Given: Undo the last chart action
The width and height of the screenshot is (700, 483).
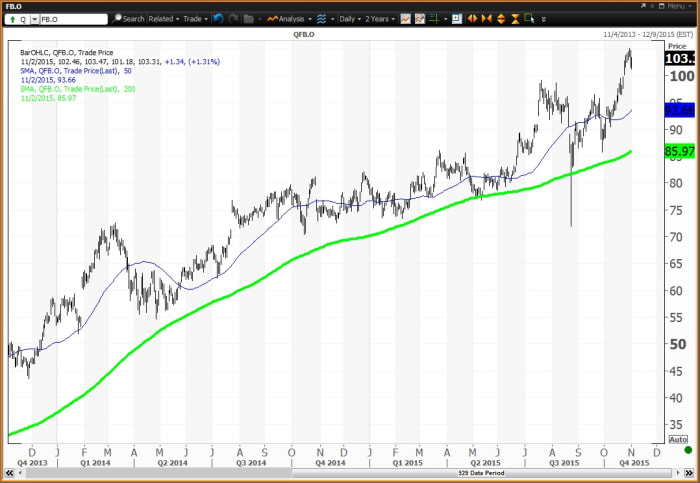Looking at the screenshot, I should (218, 19).
